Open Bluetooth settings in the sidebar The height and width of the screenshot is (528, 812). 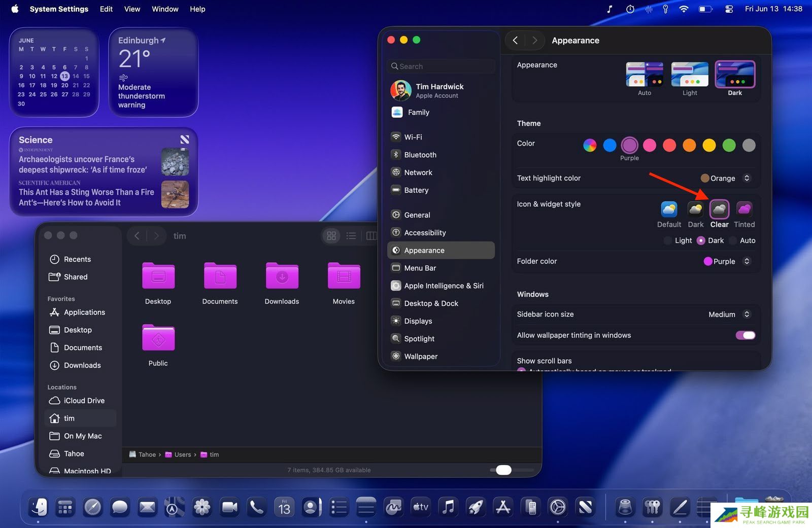[420, 155]
